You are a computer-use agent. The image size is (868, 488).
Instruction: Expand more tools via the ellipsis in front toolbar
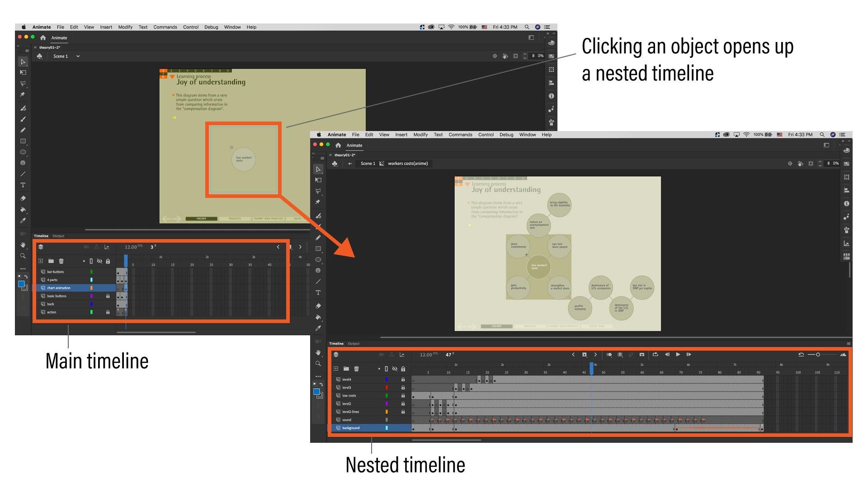pyautogui.click(x=318, y=376)
